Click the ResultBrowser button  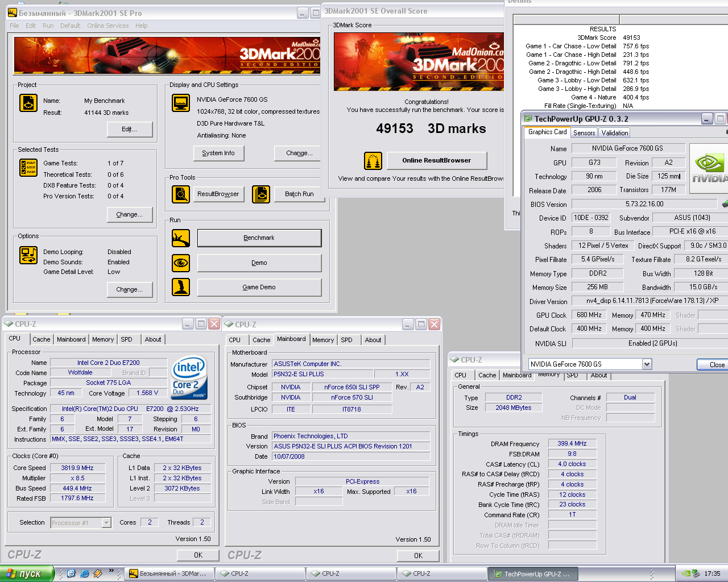point(218,194)
